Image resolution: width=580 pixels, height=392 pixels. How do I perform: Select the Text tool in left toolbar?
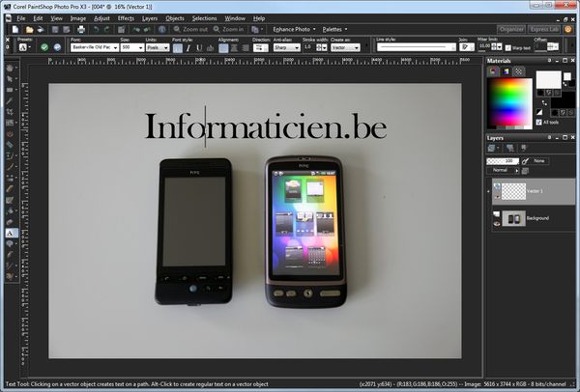10,234
